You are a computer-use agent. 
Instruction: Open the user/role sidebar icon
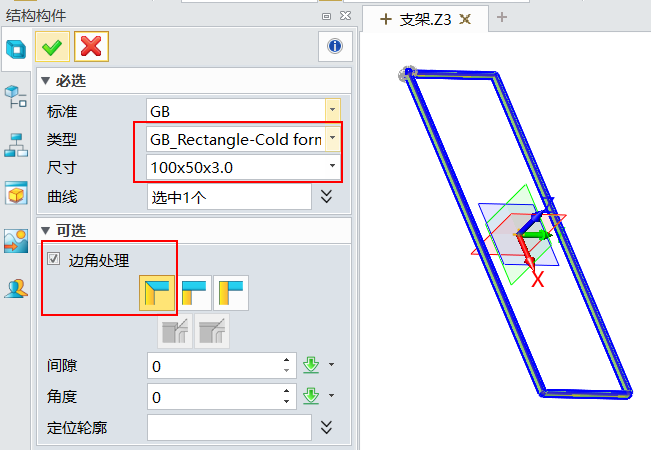(16, 289)
